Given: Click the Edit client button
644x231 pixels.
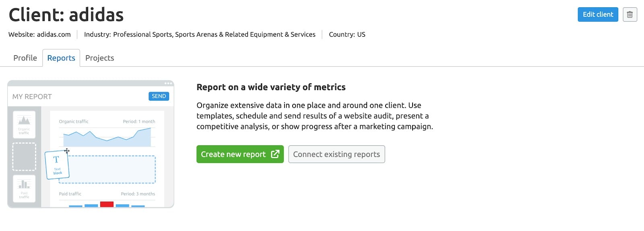Looking at the screenshot, I should pyautogui.click(x=598, y=14).
